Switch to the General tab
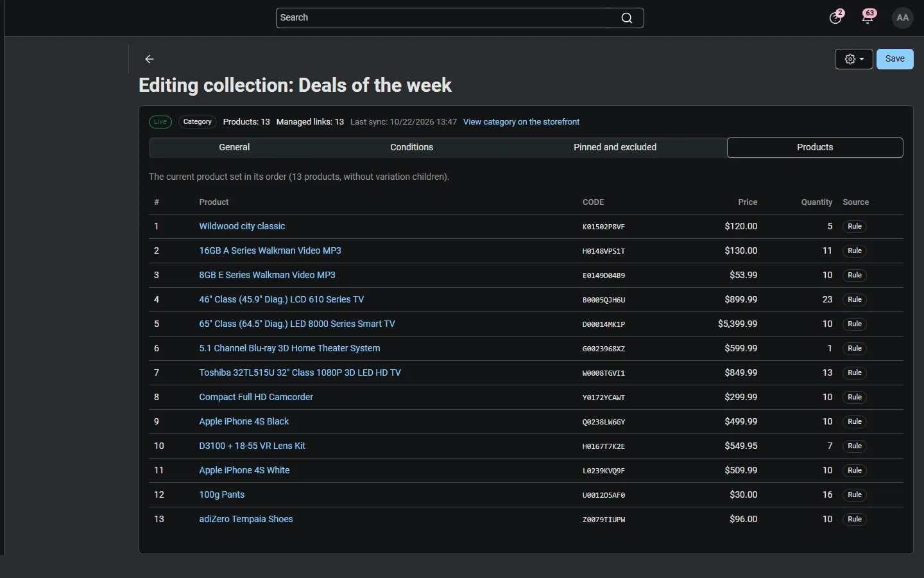Screen dimensions: 924x578 click(x=234, y=148)
